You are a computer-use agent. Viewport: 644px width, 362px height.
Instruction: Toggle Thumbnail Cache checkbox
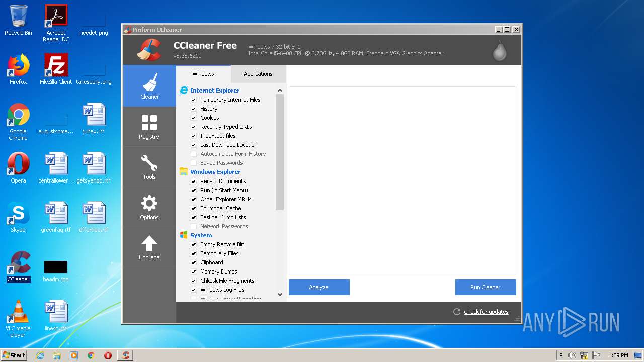pyautogui.click(x=194, y=208)
